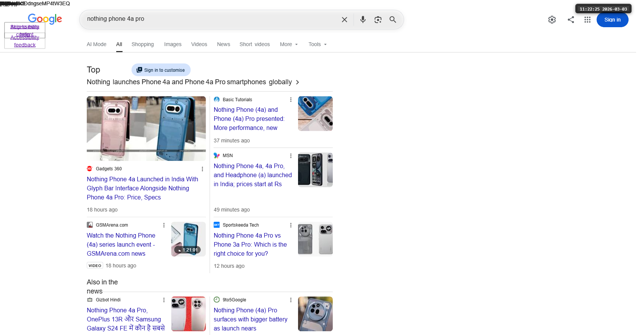Open options menu for Basic Tutorials result
The height and width of the screenshot is (335, 644).
click(x=290, y=100)
